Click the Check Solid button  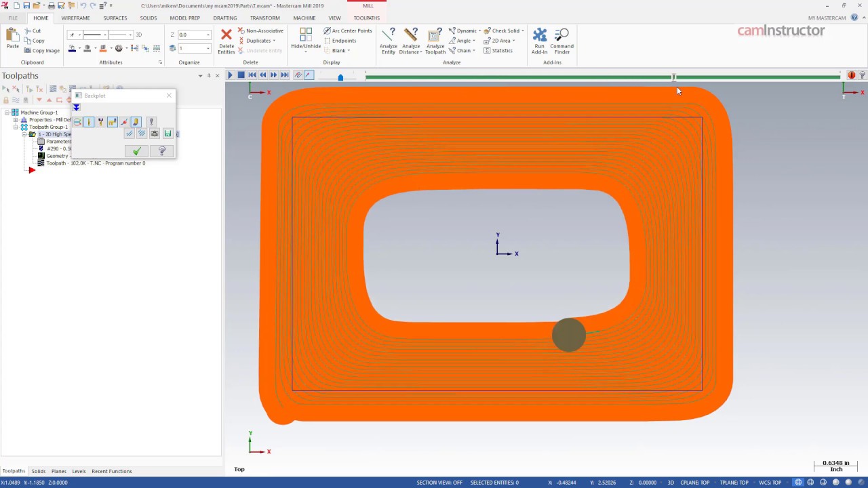(x=502, y=30)
